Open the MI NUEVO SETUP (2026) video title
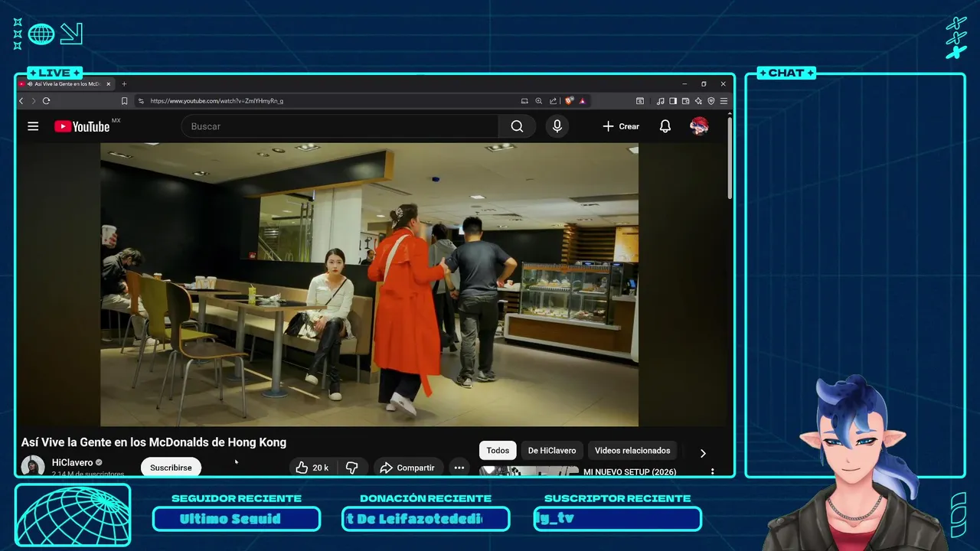 630,472
